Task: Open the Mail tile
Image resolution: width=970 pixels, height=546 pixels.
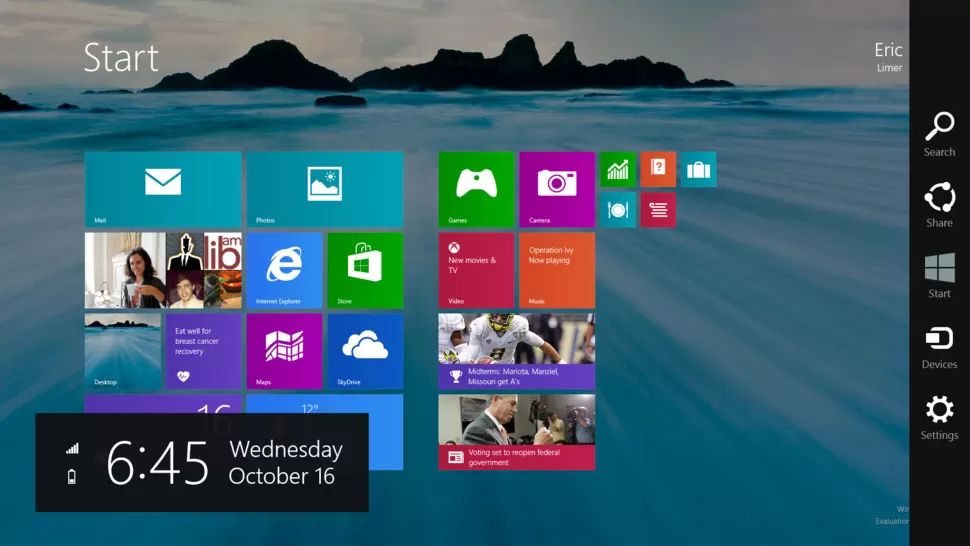Action: click(162, 189)
